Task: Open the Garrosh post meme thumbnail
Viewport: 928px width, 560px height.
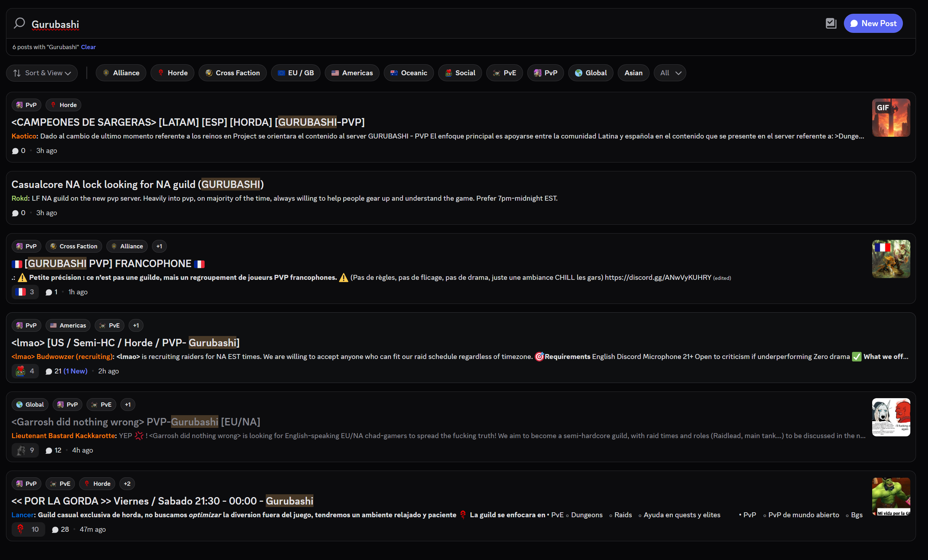Action: point(891,417)
